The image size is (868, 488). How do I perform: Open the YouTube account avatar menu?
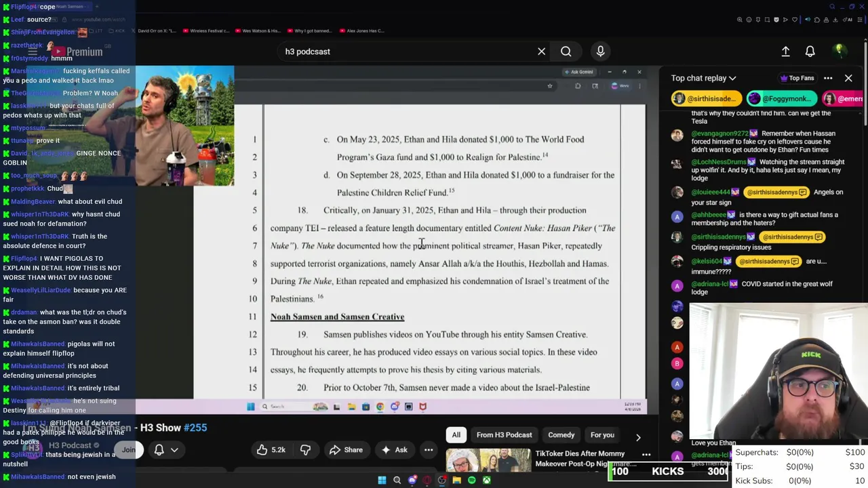coord(839,51)
